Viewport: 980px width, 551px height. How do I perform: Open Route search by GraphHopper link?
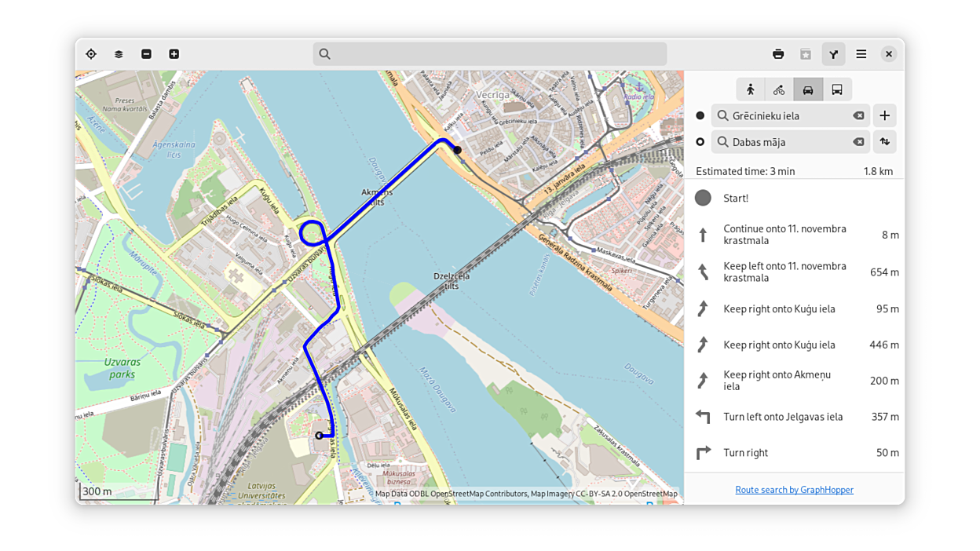point(794,490)
